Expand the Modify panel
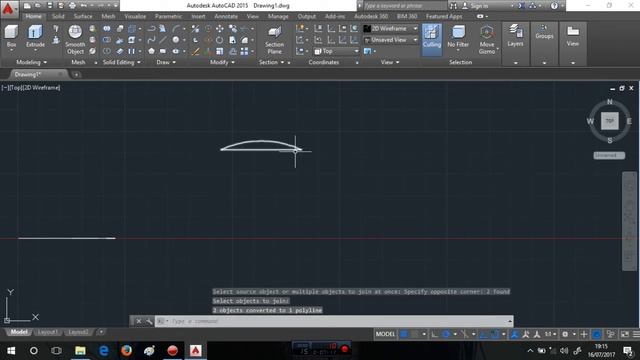Image resolution: width=640 pixels, height=360 pixels. click(x=222, y=62)
